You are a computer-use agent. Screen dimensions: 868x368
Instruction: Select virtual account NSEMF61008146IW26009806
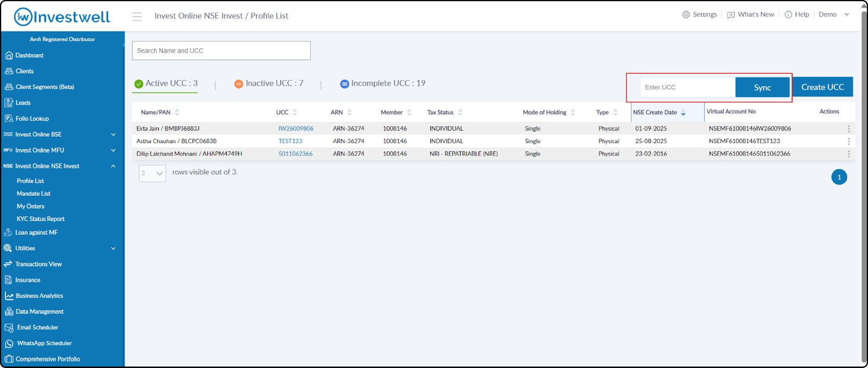(750, 128)
